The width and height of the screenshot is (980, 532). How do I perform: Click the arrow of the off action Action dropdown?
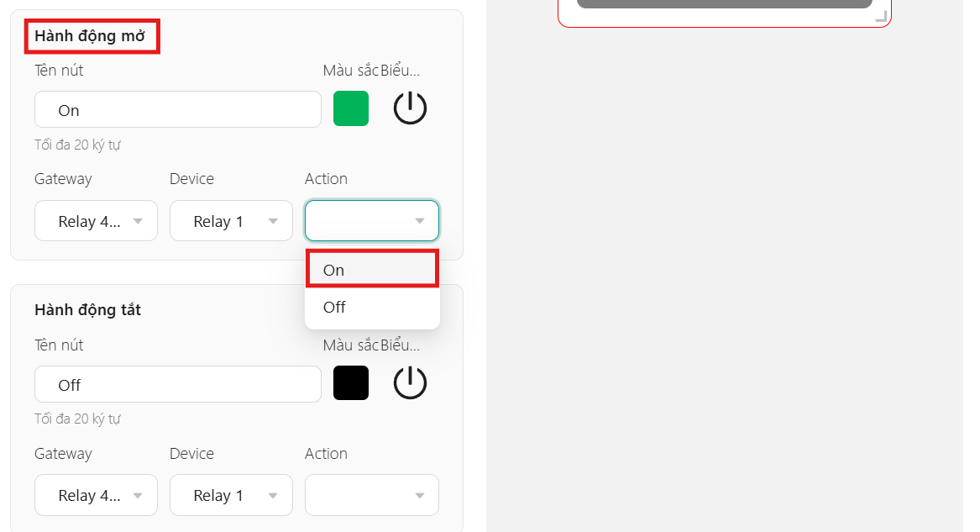420,496
